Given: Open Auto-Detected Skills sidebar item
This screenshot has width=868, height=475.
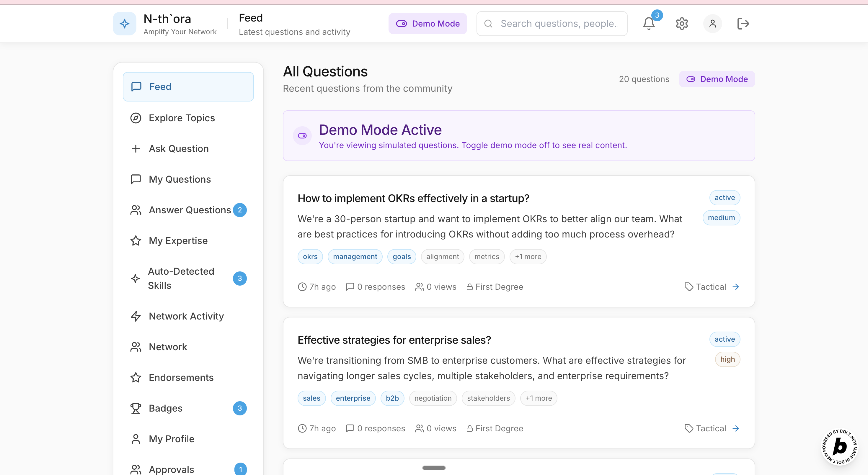Looking at the screenshot, I should coord(181,279).
